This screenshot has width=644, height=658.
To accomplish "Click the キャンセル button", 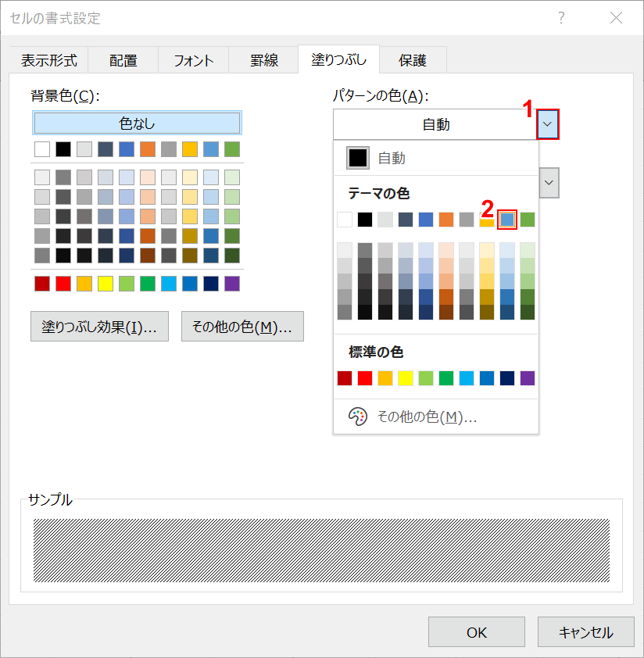I will click(x=585, y=632).
